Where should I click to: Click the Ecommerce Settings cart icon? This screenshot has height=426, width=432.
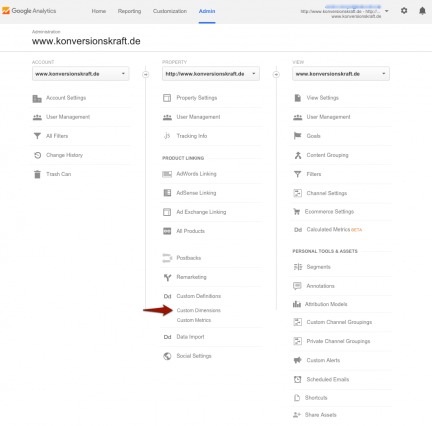(296, 211)
